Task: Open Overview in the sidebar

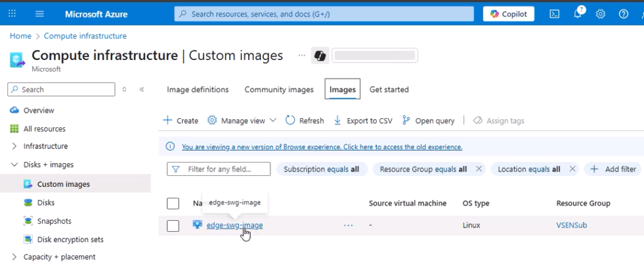Action: [x=39, y=110]
